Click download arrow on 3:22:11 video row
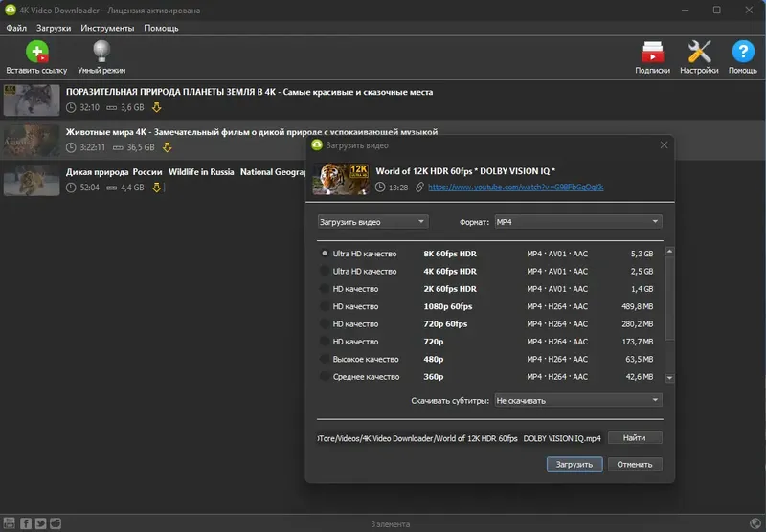766x532 pixels. tap(167, 147)
